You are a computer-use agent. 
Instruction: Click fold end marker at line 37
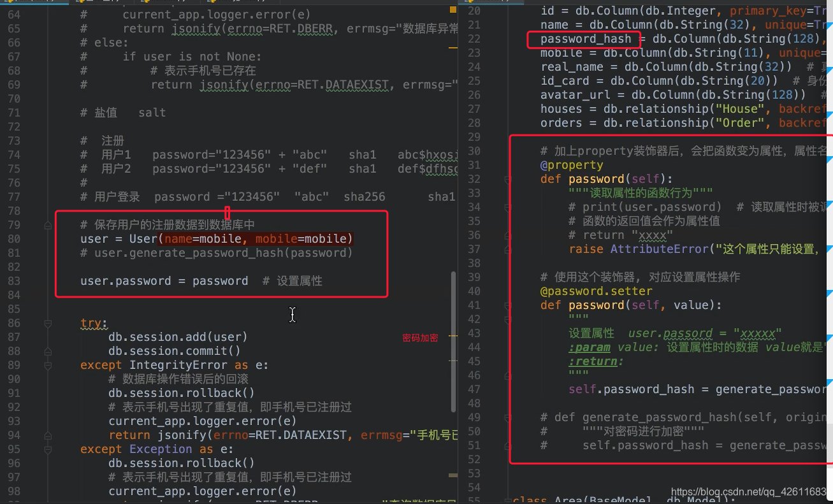(x=507, y=249)
